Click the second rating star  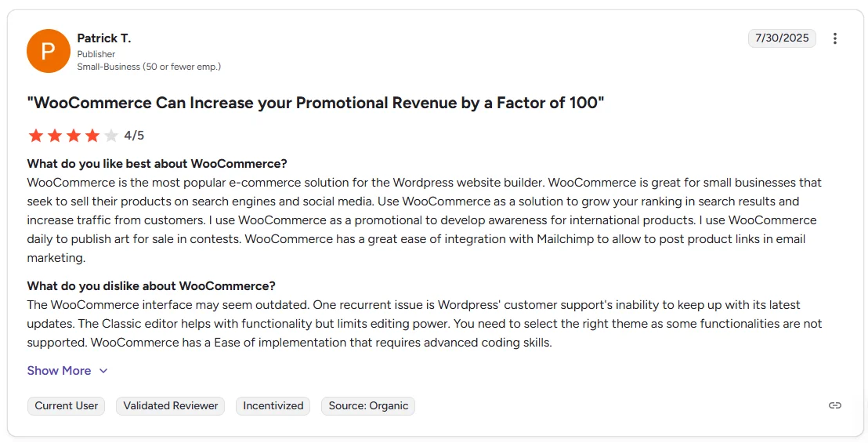[x=55, y=136]
